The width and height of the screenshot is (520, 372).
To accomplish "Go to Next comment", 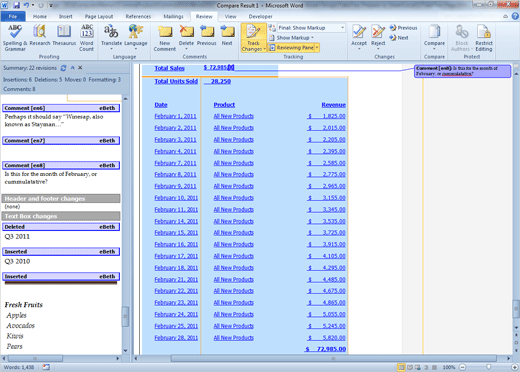I will [227, 35].
